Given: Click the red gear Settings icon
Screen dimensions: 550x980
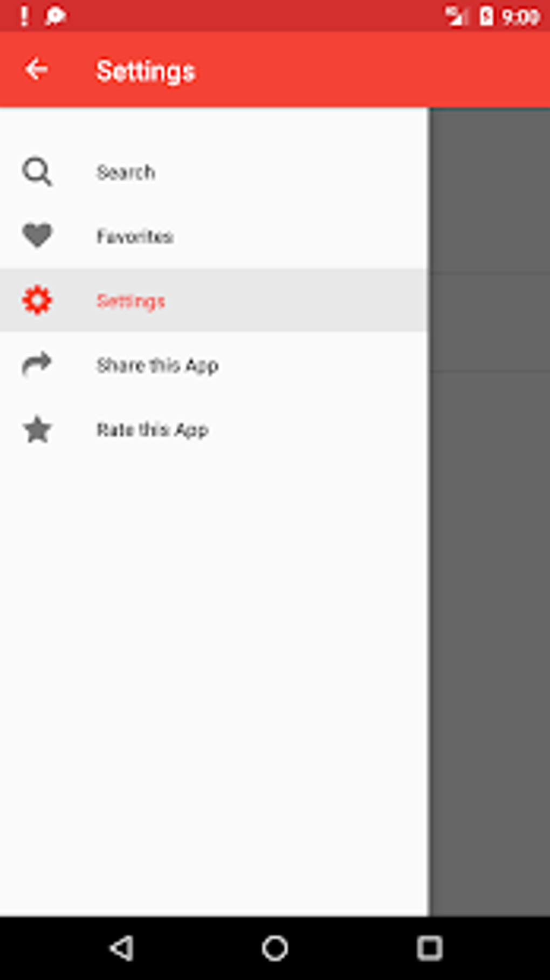Looking at the screenshot, I should click(37, 300).
